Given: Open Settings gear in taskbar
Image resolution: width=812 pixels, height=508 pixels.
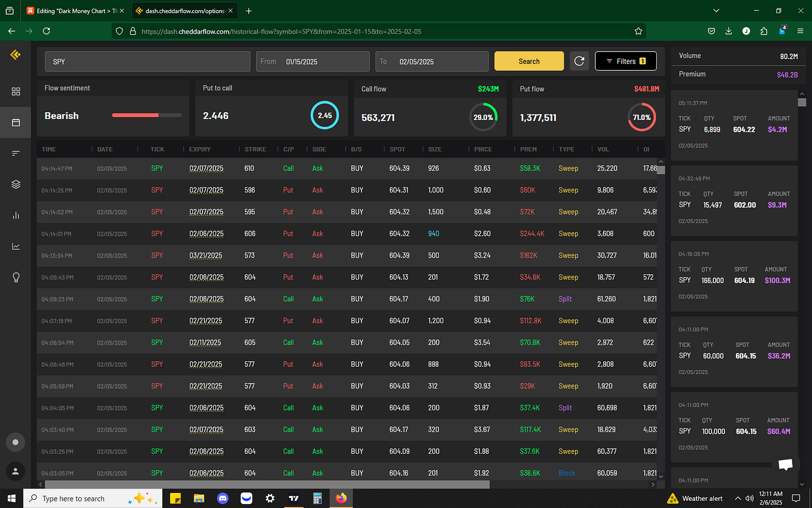Looking at the screenshot, I should [x=270, y=498].
